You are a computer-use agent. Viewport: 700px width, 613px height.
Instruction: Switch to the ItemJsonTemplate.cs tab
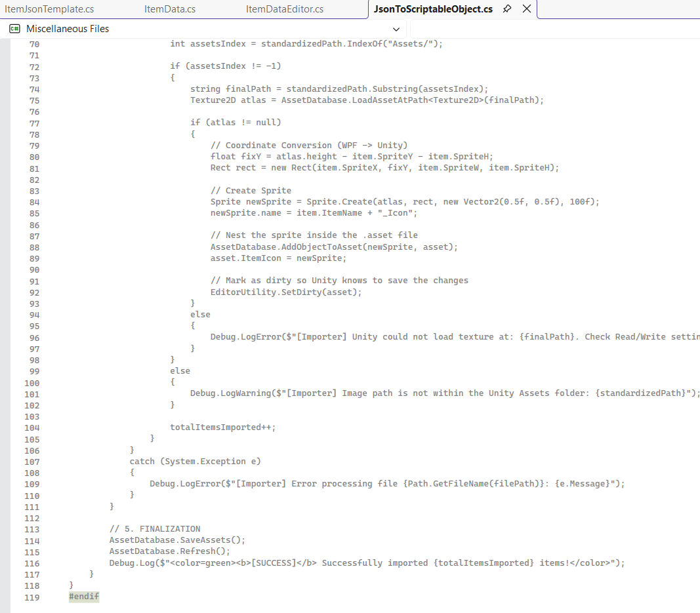(50, 9)
